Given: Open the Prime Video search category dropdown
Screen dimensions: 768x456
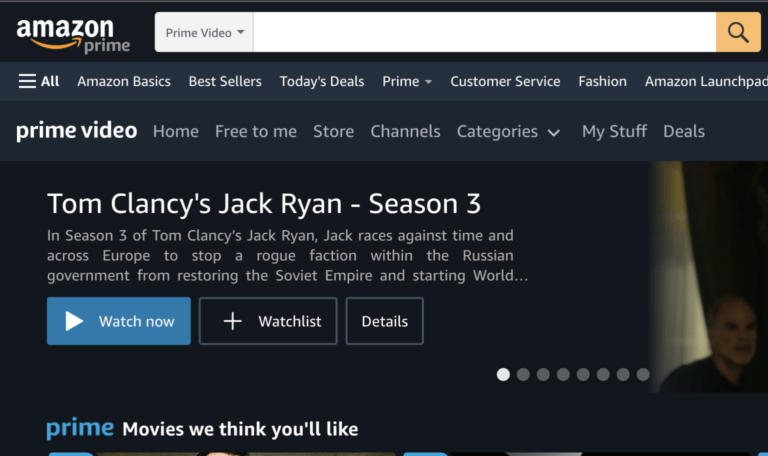Looking at the screenshot, I should 204,32.
